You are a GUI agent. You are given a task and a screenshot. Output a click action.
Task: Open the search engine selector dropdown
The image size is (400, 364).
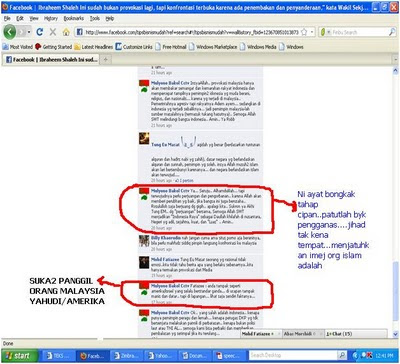[324, 32]
